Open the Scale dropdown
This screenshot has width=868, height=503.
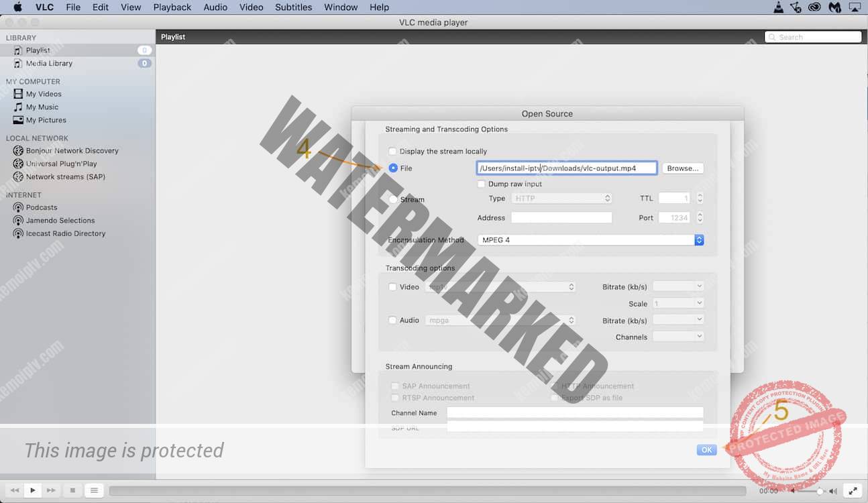[x=678, y=303]
